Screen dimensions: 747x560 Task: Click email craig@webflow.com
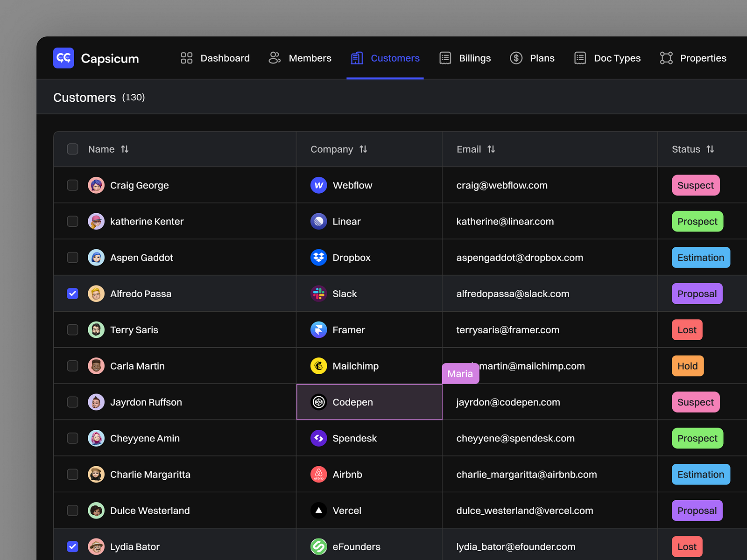502,185
